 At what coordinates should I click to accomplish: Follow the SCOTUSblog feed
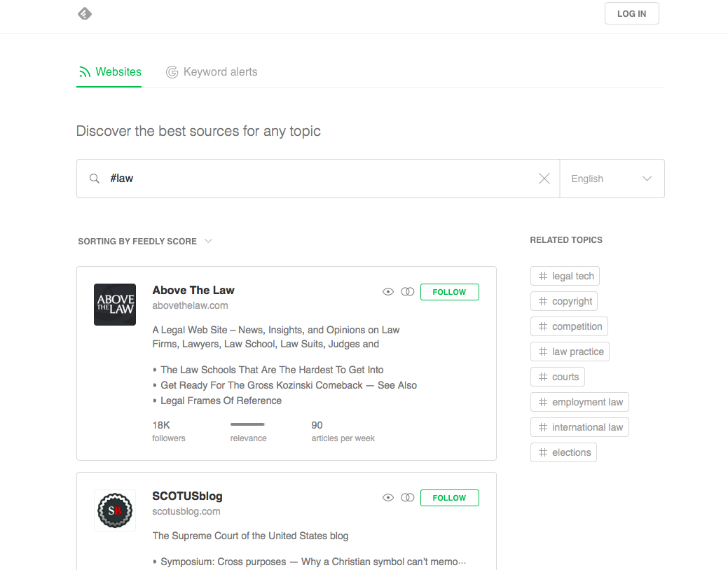[x=449, y=498]
